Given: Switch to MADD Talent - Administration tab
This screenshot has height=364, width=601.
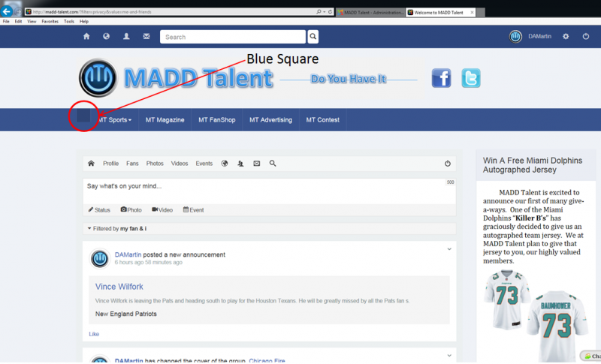Looking at the screenshot, I should 370,12.
